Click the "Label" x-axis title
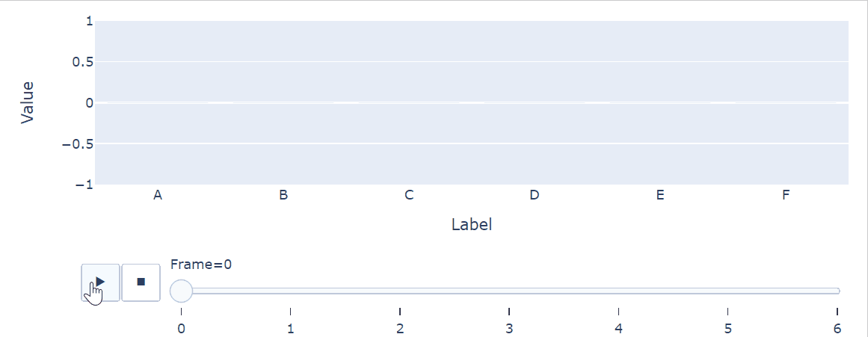The image size is (868, 337). coord(472,224)
